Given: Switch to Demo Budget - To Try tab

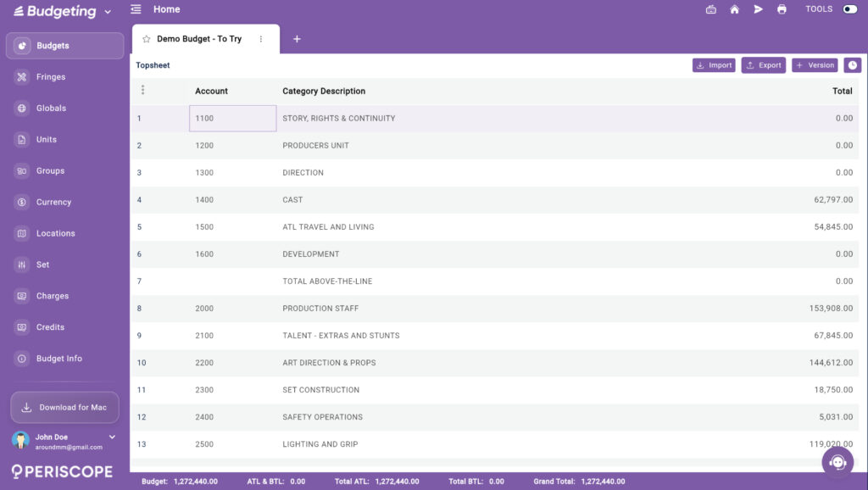Looking at the screenshot, I should point(199,39).
